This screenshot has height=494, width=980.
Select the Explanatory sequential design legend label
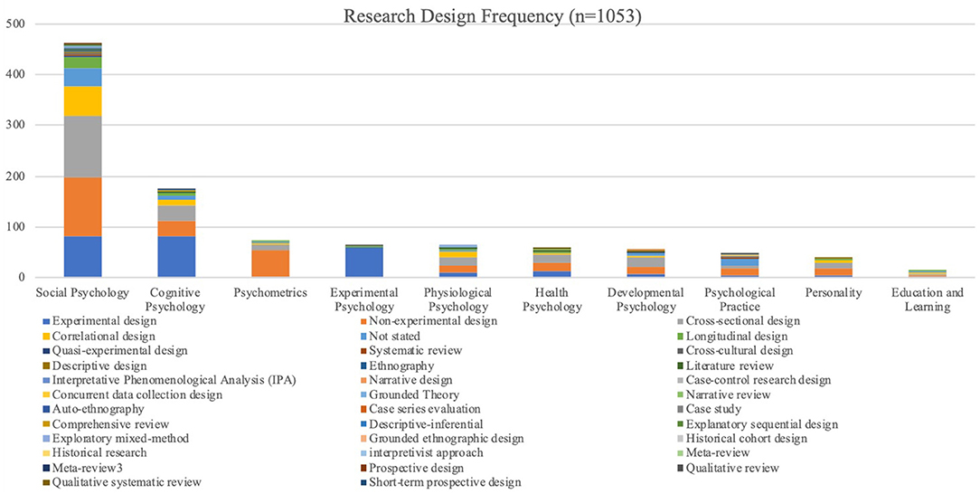pyautogui.click(x=762, y=424)
